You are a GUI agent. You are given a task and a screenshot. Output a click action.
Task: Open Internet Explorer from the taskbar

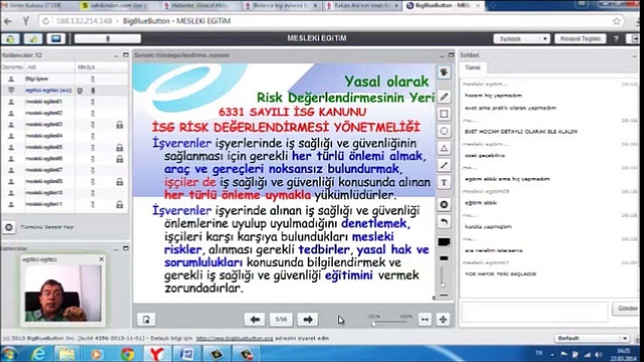point(38,354)
